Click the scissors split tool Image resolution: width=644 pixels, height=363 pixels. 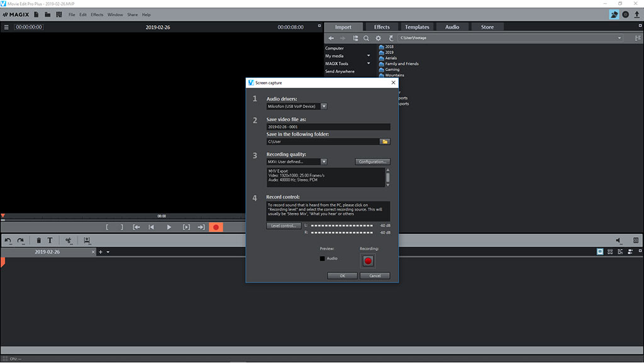pos(69,240)
